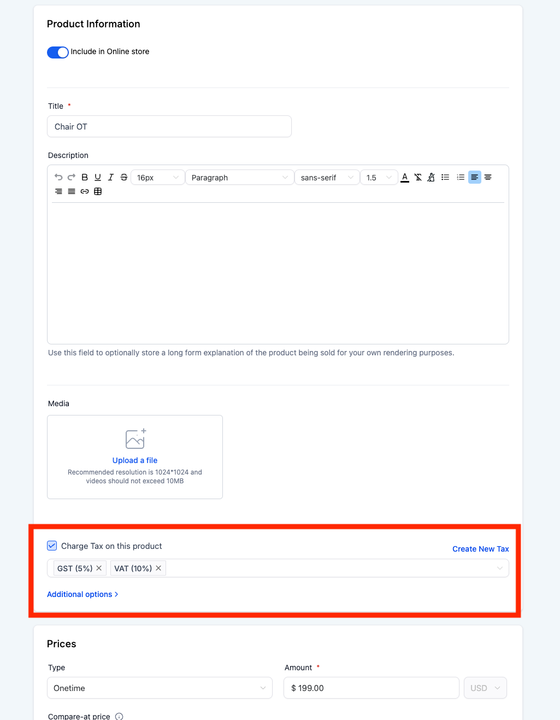This screenshot has width=560, height=720.
Task: Open the Paragraph style dropdown
Action: click(x=240, y=178)
